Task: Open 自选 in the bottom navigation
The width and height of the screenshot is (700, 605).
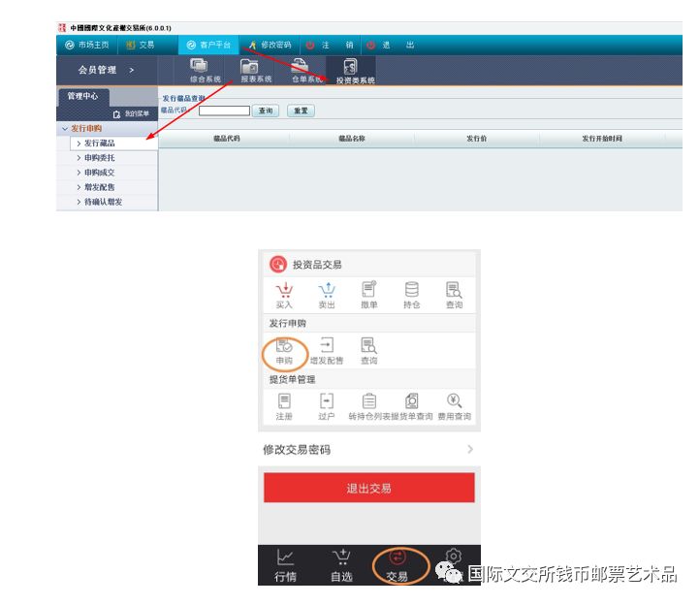Action: 341,565
